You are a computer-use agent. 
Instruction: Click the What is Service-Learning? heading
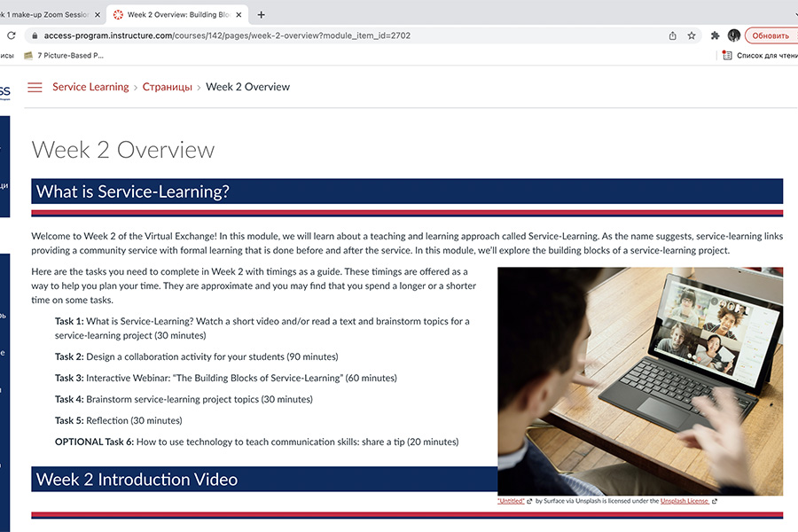click(x=133, y=192)
